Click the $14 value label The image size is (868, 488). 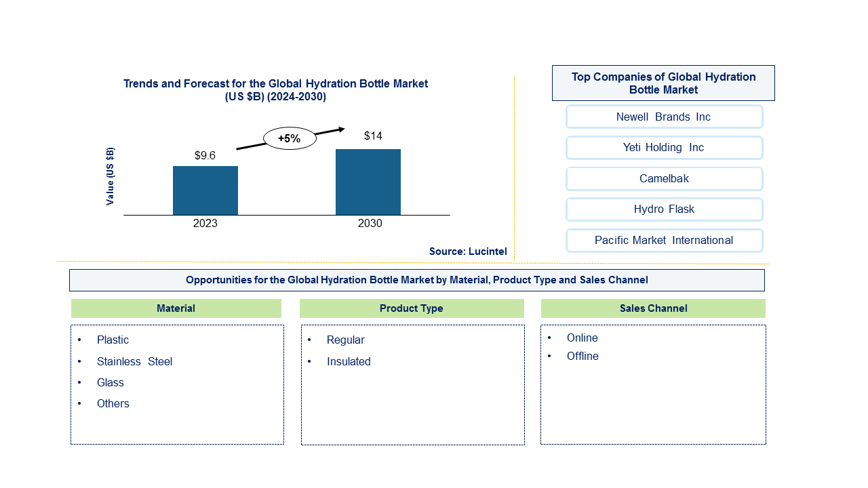click(x=373, y=136)
